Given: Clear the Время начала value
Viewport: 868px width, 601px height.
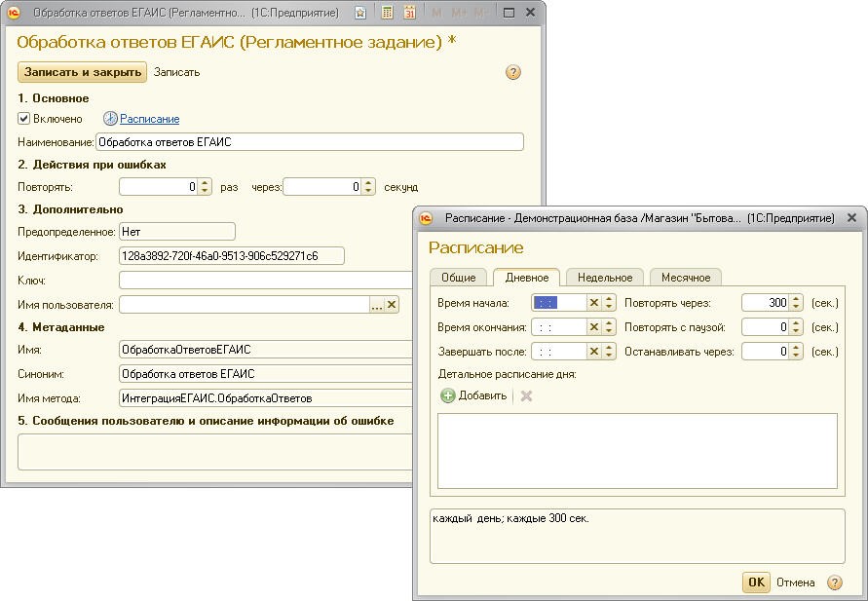Looking at the screenshot, I should pos(594,303).
